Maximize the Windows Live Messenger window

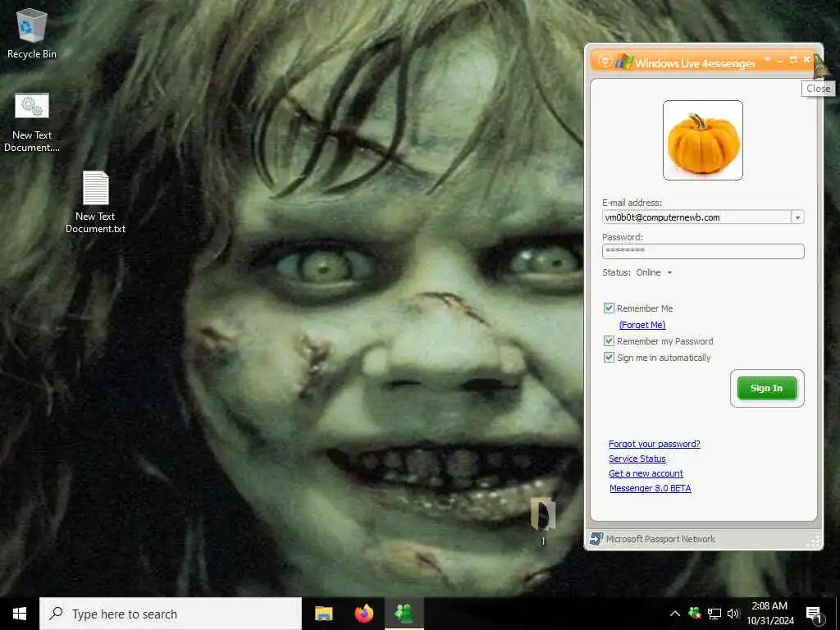pos(793,59)
